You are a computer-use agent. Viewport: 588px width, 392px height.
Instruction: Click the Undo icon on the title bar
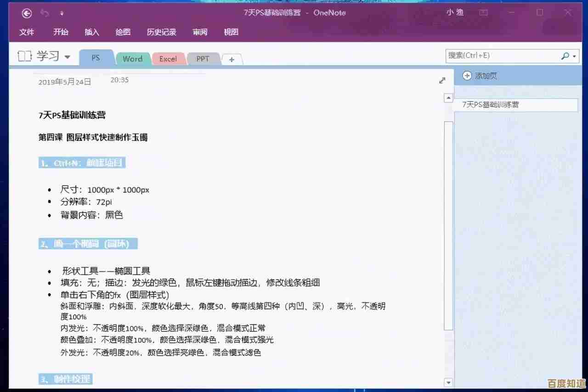tap(44, 13)
